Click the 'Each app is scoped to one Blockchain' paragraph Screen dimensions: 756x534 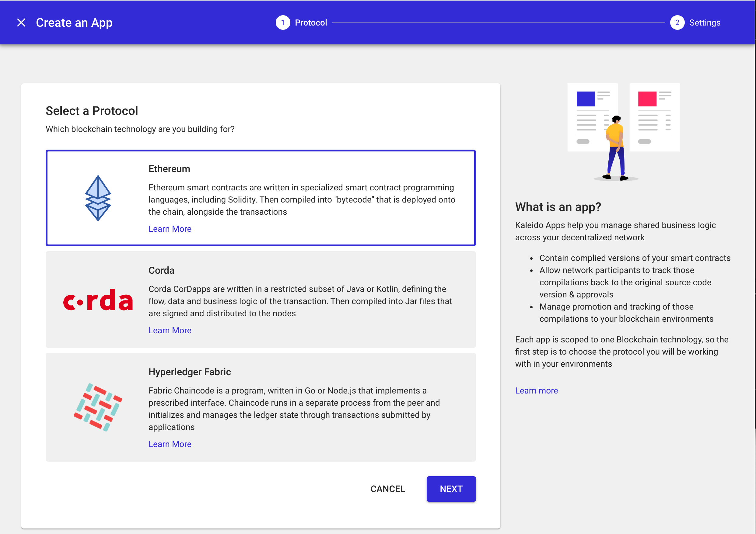[622, 352]
